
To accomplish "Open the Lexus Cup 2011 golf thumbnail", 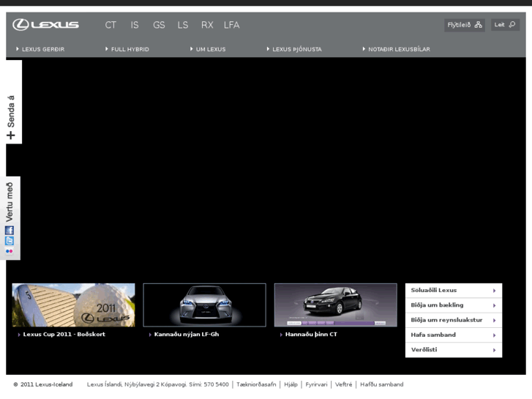I will click(74, 305).
